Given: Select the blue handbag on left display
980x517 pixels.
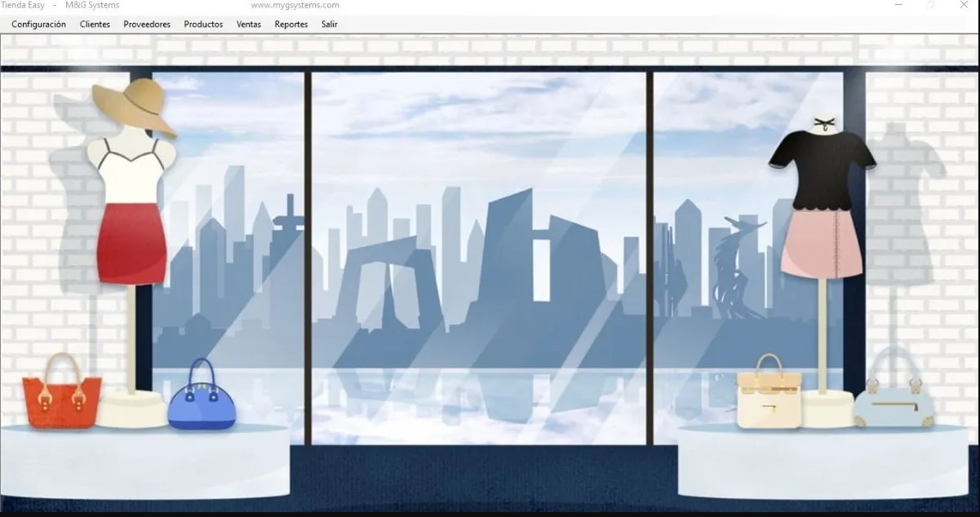Looking at the screenshot, I should pos(202,401).
